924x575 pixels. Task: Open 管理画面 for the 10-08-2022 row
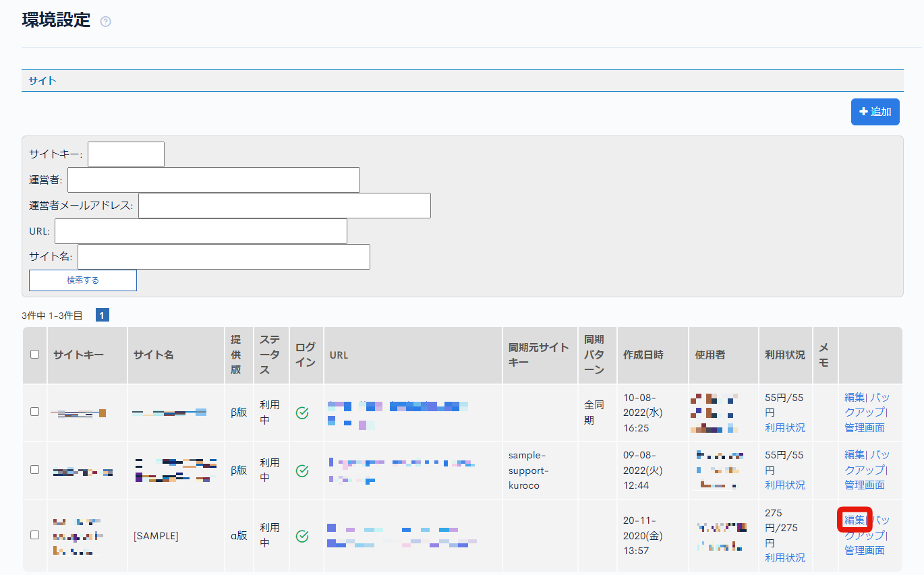coord(865,427)
